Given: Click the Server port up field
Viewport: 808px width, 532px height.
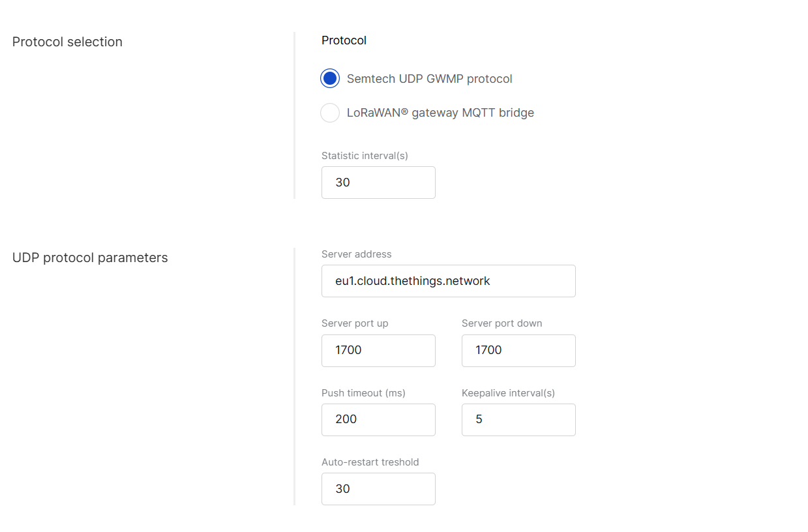Looking at the screenshot, I should click(x=378, y=350).
